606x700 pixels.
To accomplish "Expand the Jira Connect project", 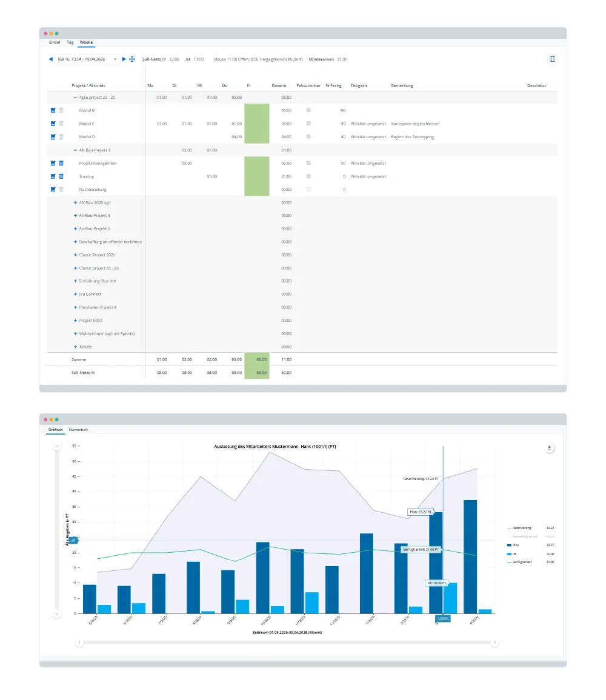I will 75,295.
